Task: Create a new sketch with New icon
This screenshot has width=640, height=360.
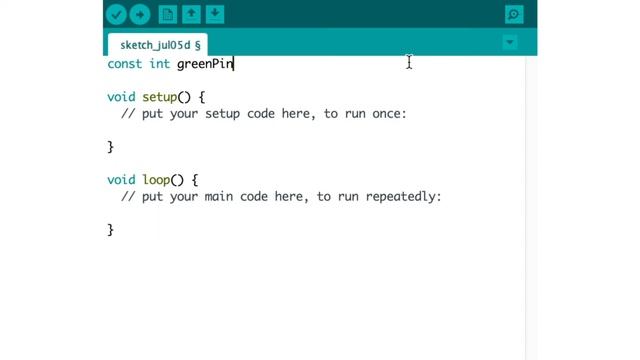Action: pyautogui.click(x=167, y=14)
